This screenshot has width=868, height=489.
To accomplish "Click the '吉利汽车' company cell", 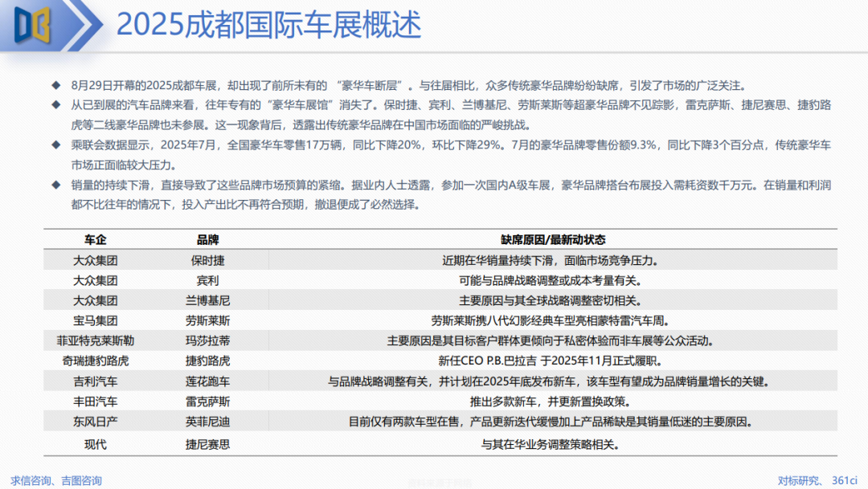I will [95, 381].
